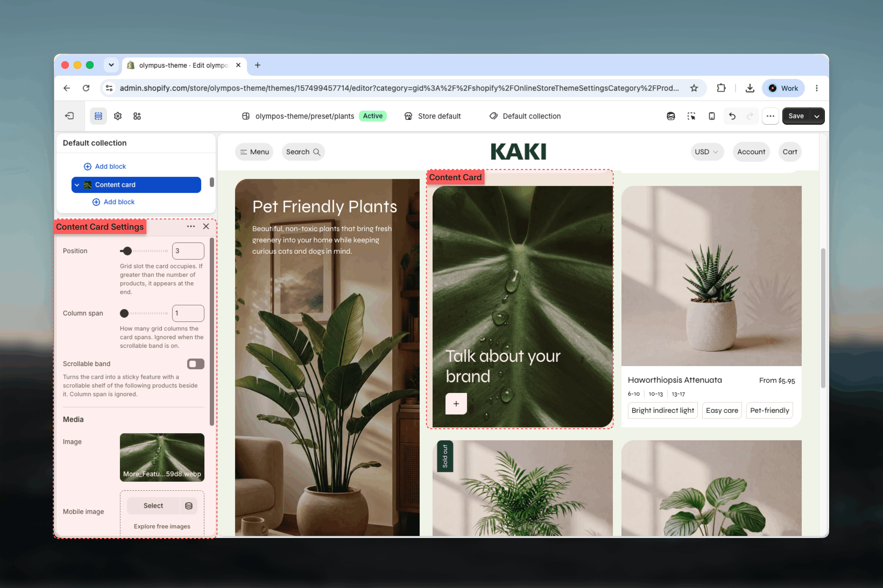This screenshot has height=588, width=883.
Task: Open olympos-theme/preset/plants theme selector
Action: coord(298,116)
